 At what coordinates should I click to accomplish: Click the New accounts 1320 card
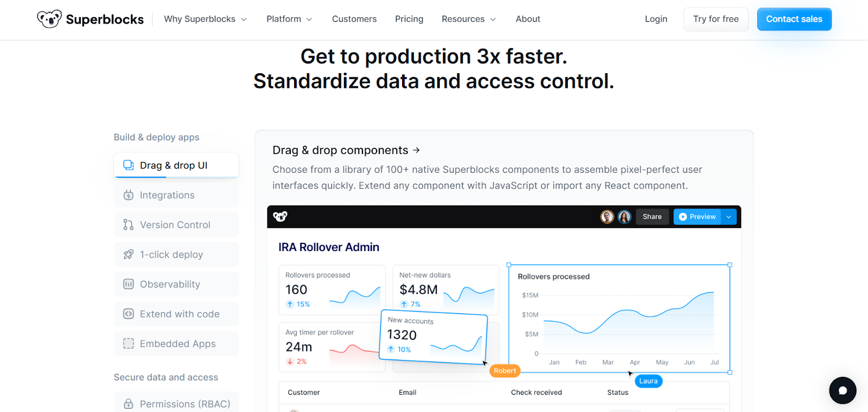pyautogui.click(x=433, y=337)
